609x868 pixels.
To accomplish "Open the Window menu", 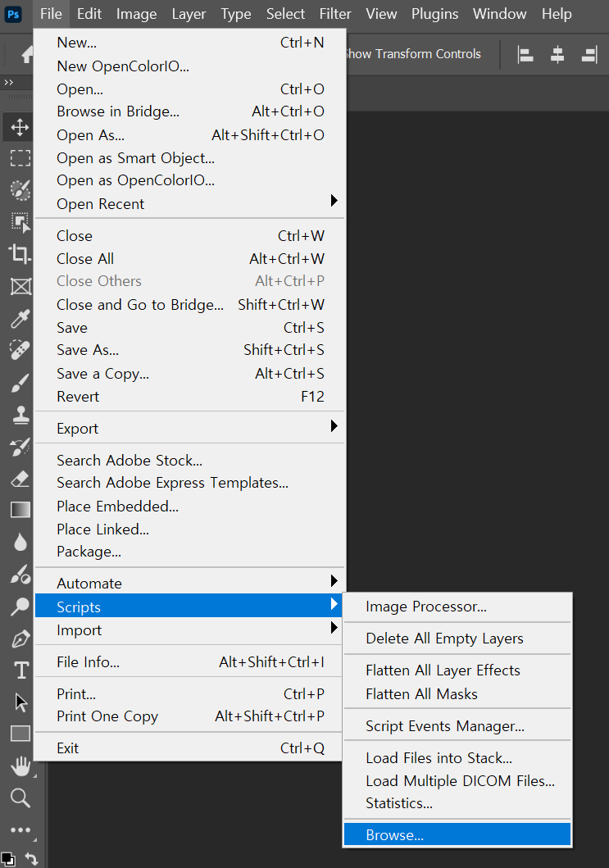I will (499, 14).
